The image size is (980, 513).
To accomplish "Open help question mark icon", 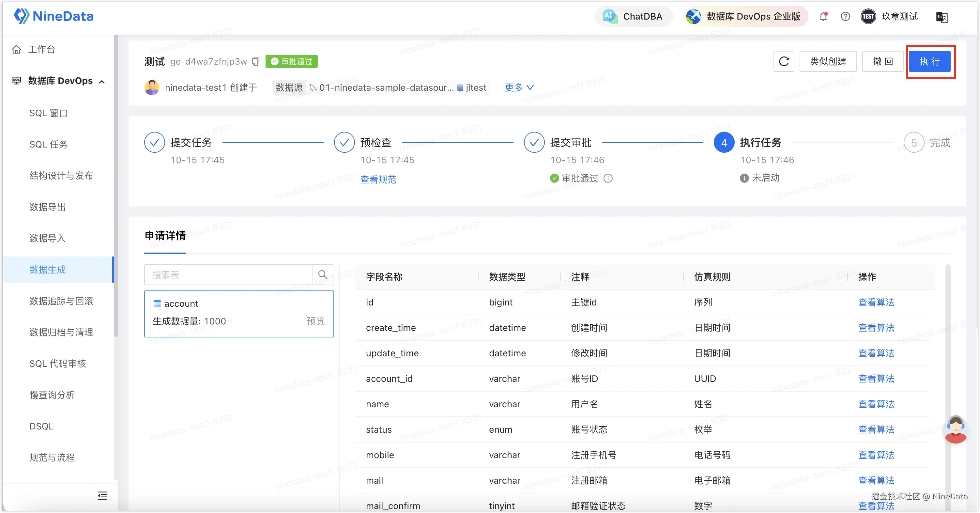I will 845,16.
